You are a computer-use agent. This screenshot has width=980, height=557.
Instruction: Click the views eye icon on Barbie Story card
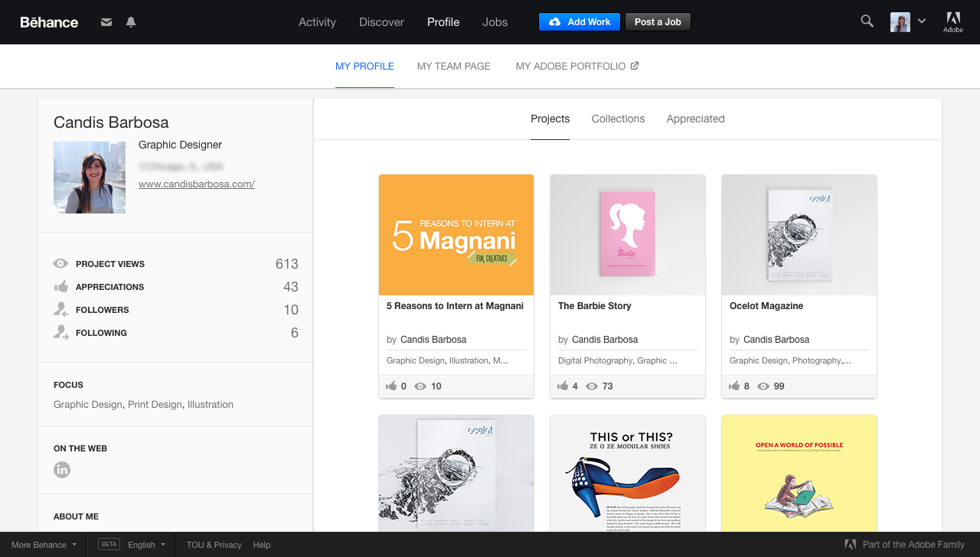[x=592, y=386]
